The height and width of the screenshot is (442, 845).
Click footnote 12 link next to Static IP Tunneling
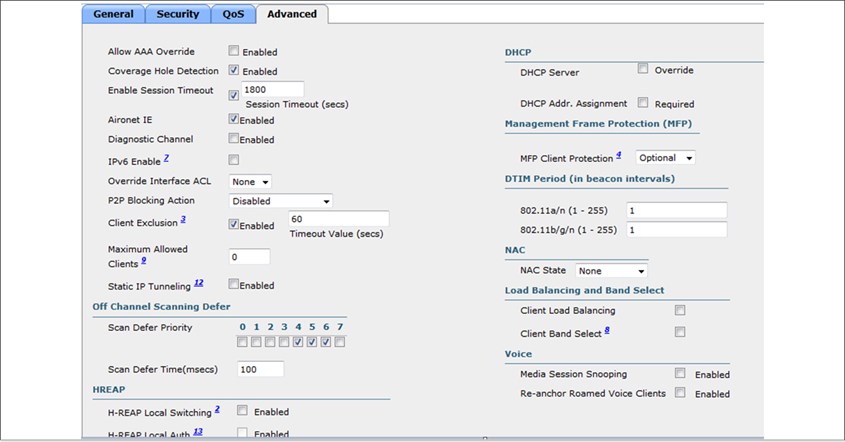[x=198, y=284]
